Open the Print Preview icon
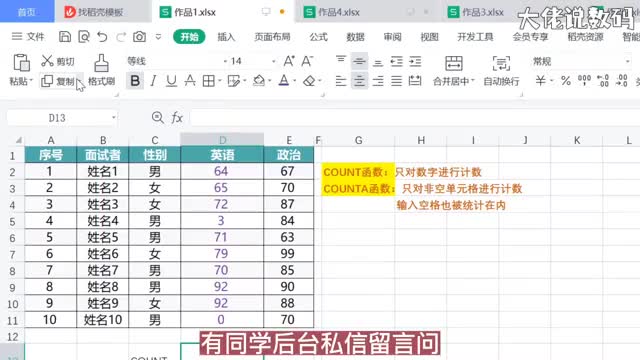The width and height of the screenshot is (640, 360). point(84,37)
